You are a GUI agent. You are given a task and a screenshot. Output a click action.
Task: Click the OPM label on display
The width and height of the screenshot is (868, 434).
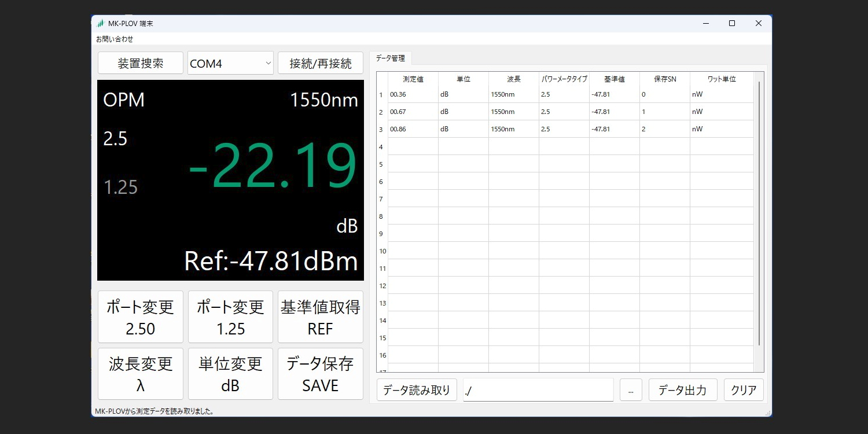124,100
